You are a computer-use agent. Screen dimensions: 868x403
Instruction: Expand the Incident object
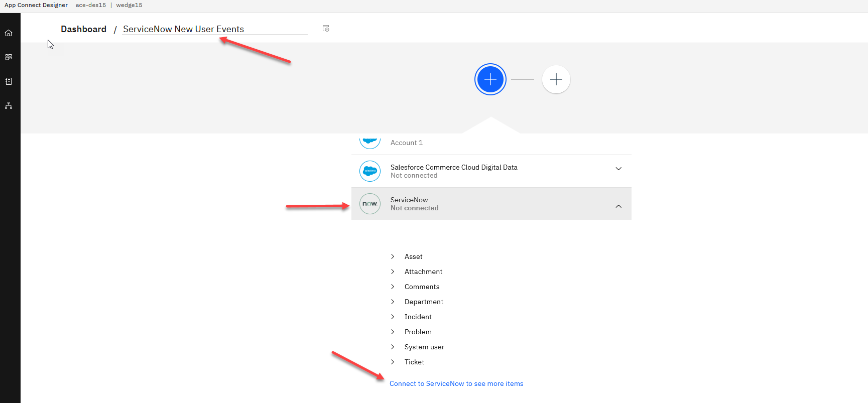click(393, 317)
